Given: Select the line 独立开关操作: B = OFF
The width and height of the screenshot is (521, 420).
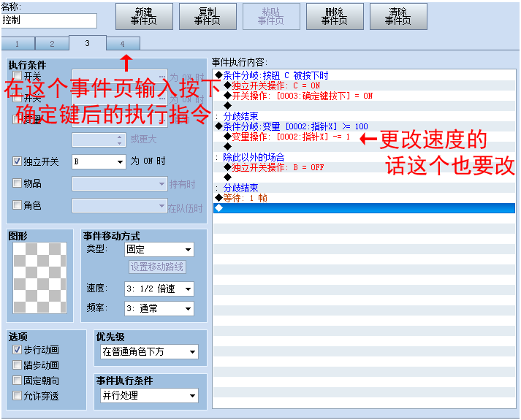Looking at the screenshot, I should [x=365, y=167].
